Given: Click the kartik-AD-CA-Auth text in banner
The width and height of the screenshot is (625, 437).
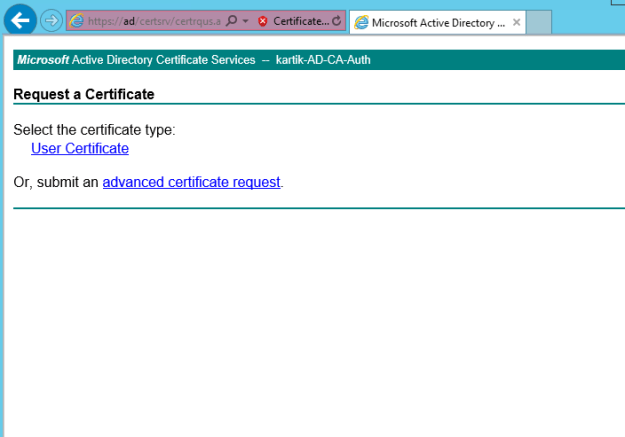Looking at the screenshot, I should pyautogui.click(x=323, y=60).
